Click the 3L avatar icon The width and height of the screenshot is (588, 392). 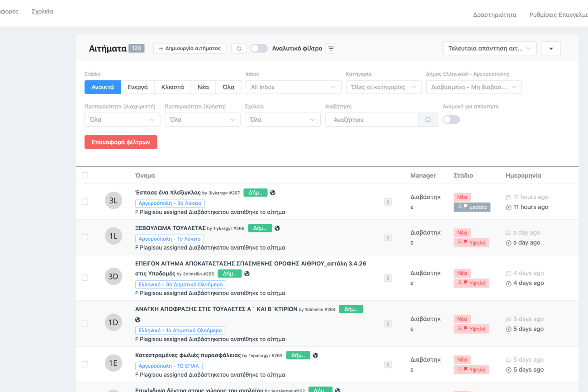[113, 201]
